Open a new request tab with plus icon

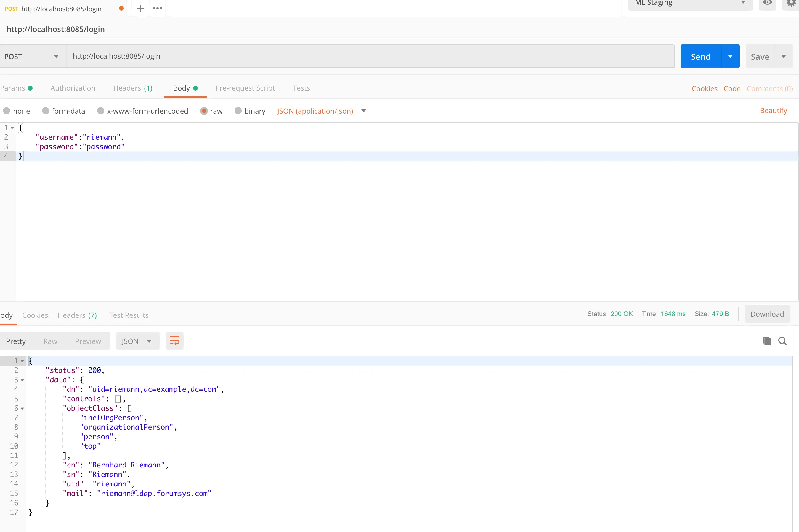(140, 9)
